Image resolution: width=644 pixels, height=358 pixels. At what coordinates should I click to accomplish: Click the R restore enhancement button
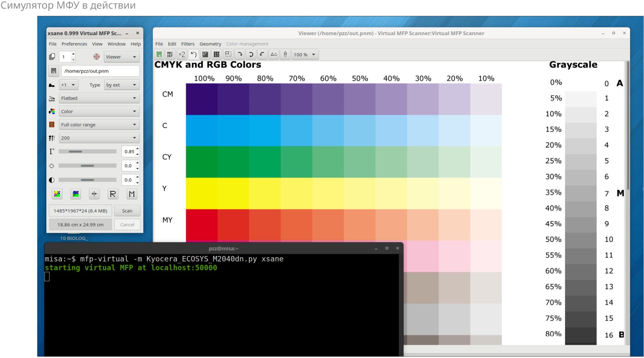pos(113,194)
